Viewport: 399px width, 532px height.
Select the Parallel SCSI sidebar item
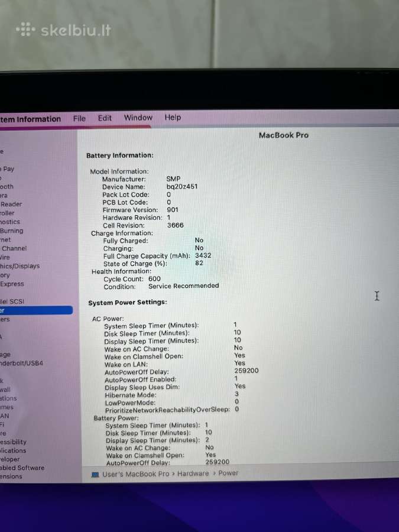12,301
